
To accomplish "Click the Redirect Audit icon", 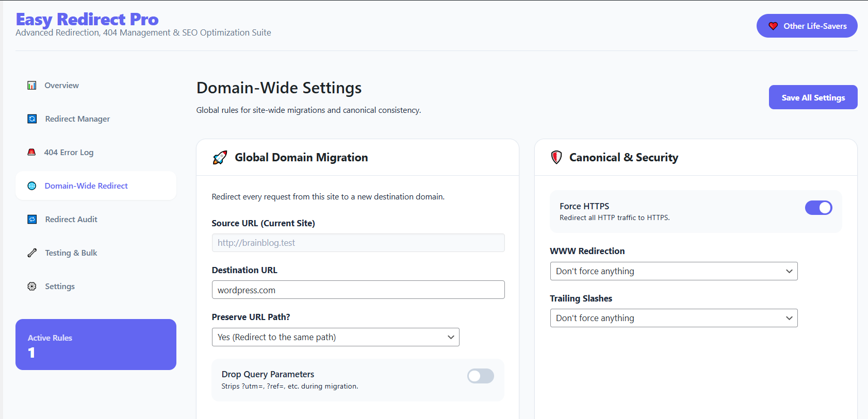I will 32,220.
